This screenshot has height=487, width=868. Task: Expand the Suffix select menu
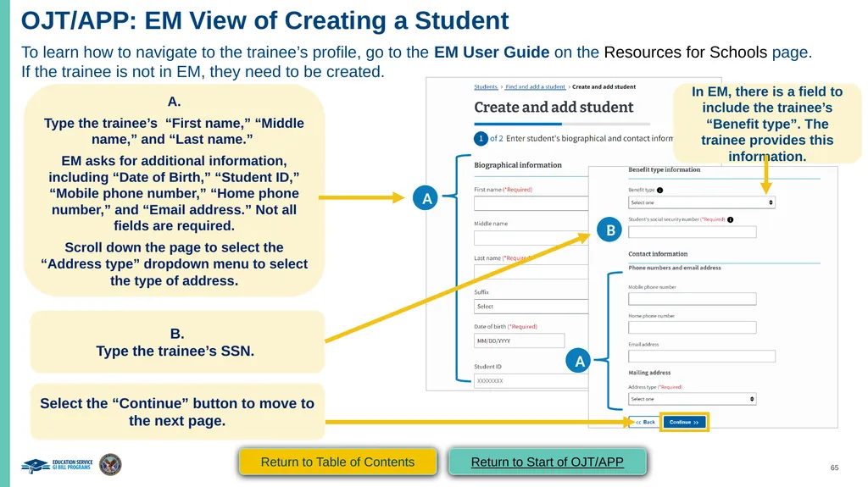point(531,306)
